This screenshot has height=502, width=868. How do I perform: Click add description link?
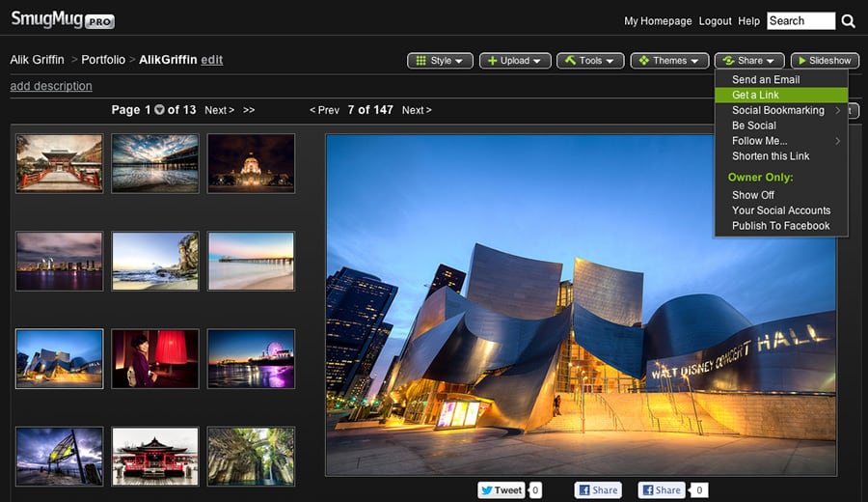(x=51, y=86)
